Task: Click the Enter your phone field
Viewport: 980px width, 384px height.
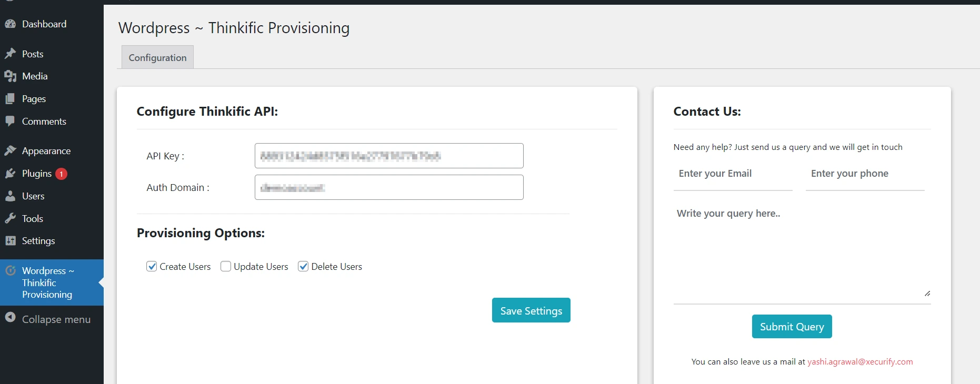Action: coord(865,174)
